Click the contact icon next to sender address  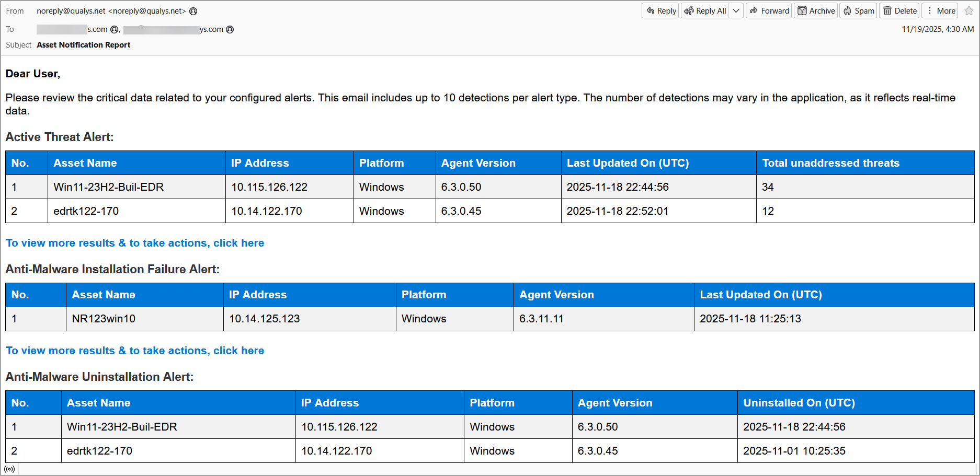click(x=193, y=11)
